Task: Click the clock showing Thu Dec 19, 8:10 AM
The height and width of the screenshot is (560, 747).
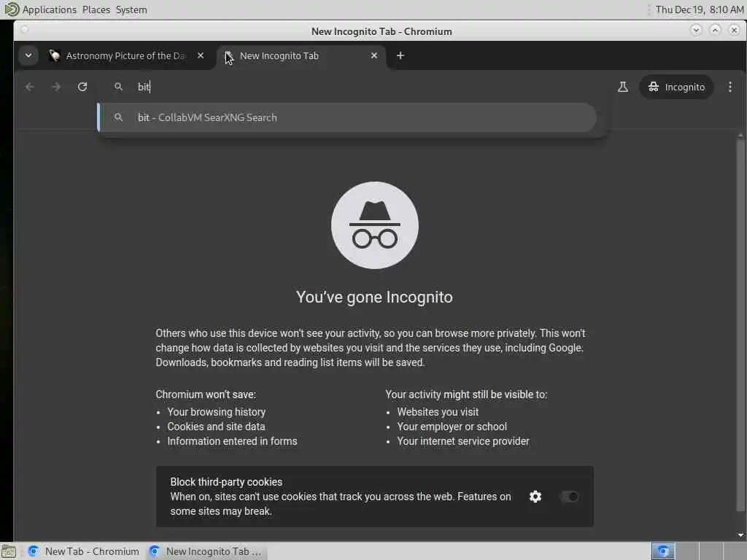Action: tap(699, 9)
